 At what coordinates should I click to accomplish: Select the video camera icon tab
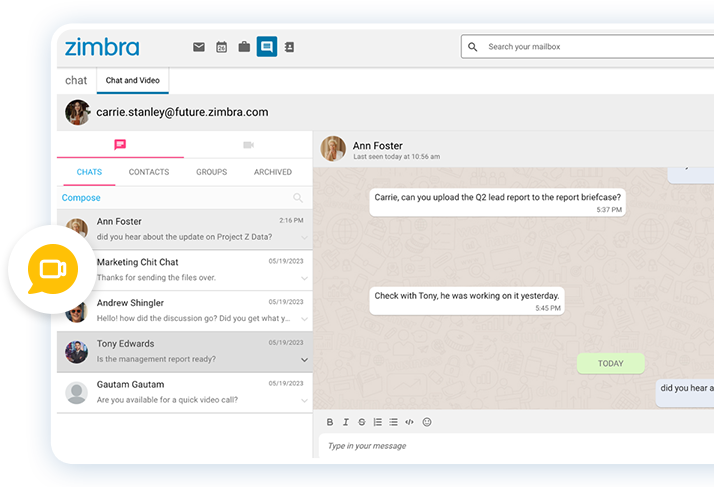click(x=248, y=145)
